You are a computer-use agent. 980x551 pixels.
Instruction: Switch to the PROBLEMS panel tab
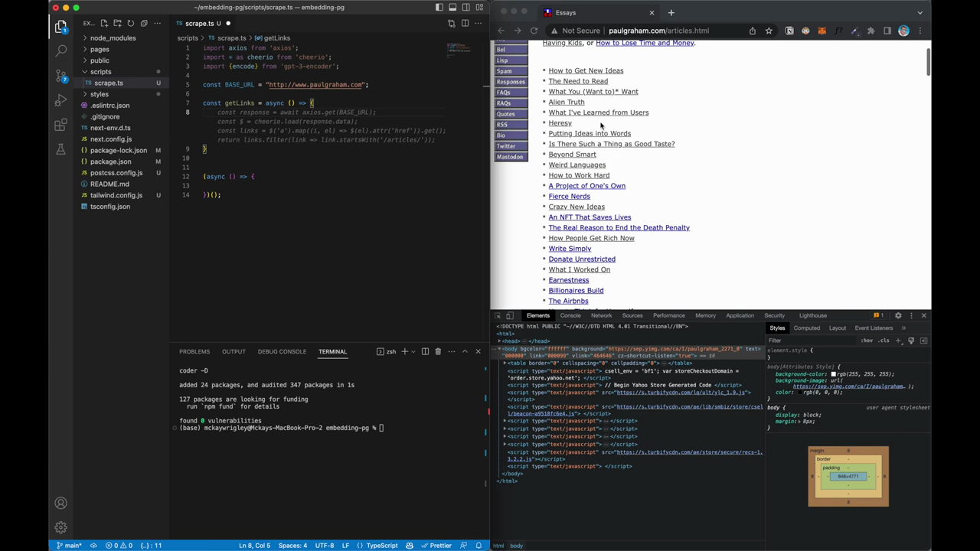pyautogui.click(x=194, y=351)
